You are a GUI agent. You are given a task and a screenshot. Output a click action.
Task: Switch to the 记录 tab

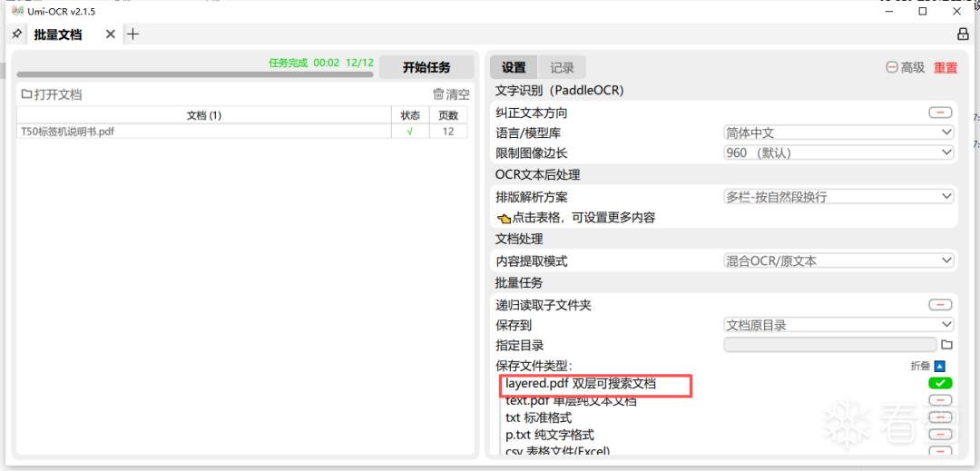(x=562, y=67)
